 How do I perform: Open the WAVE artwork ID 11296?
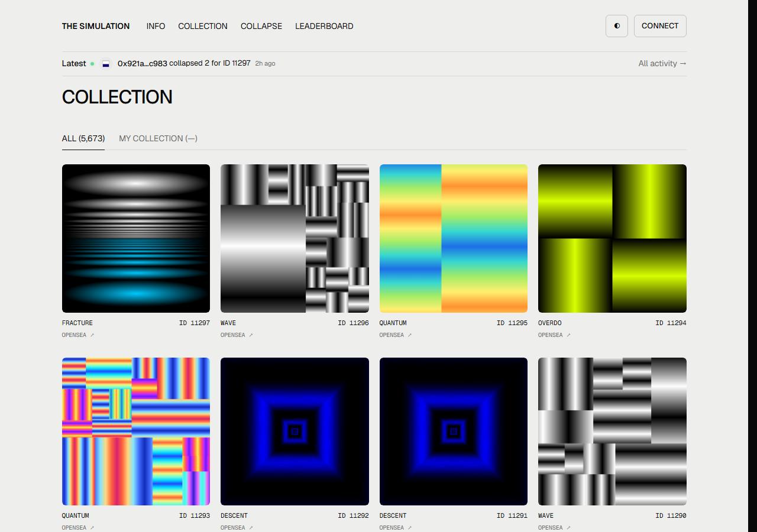(x=295, y=238)
